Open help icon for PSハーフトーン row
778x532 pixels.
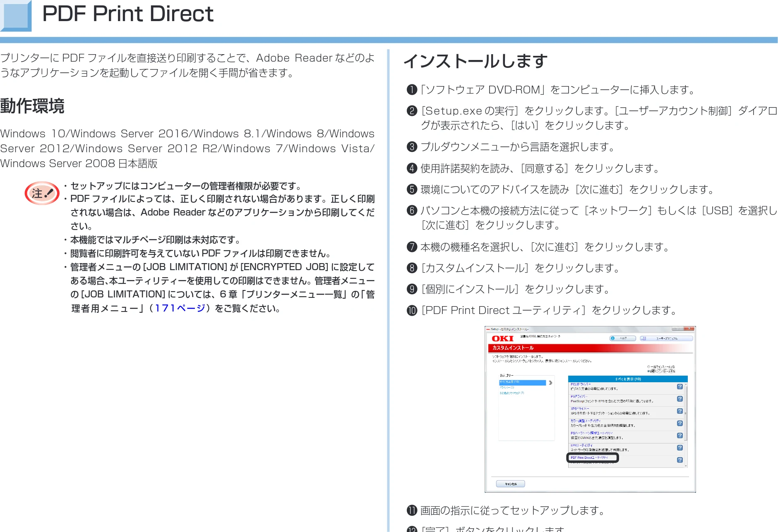click(x=680, y=435)
